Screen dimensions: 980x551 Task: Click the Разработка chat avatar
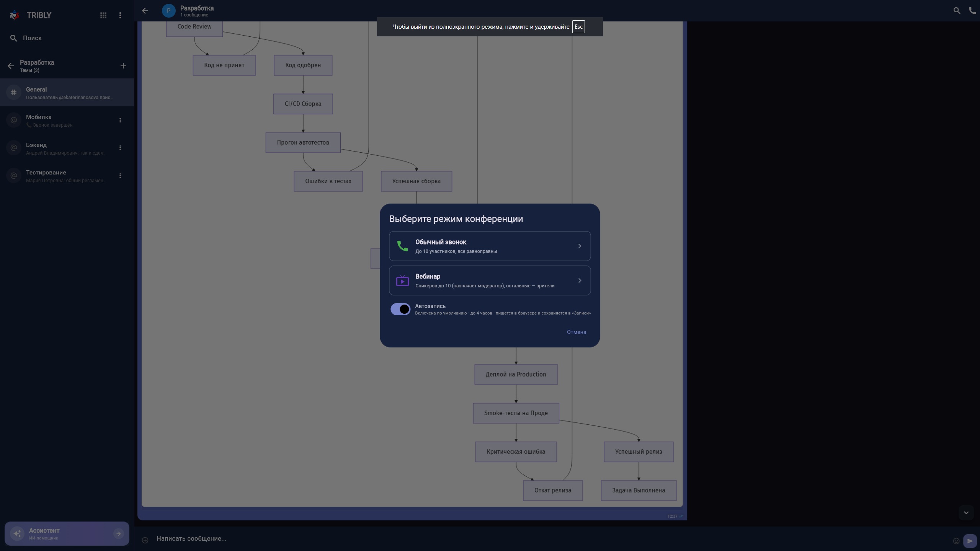click(169, 11)
